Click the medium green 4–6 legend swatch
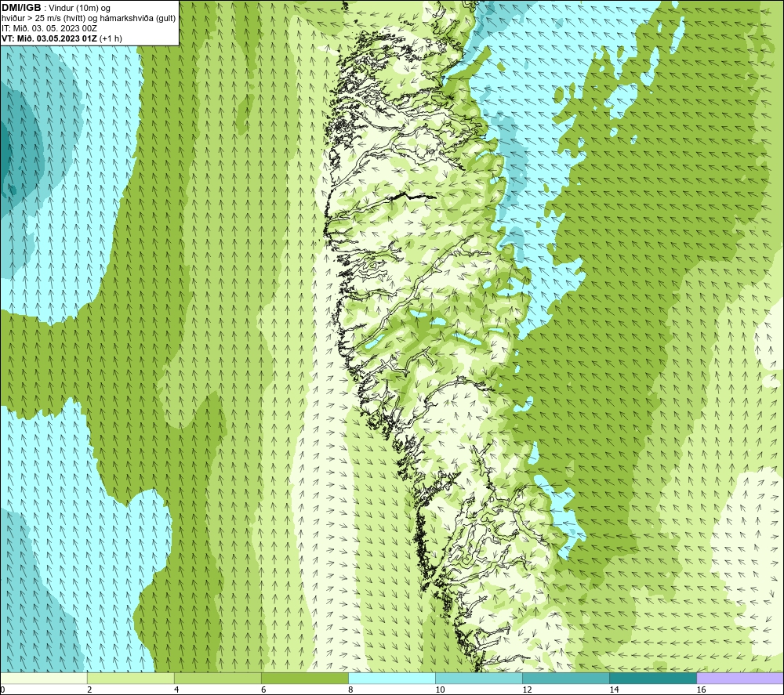The image size is (784, 695). tap(217, 678)
